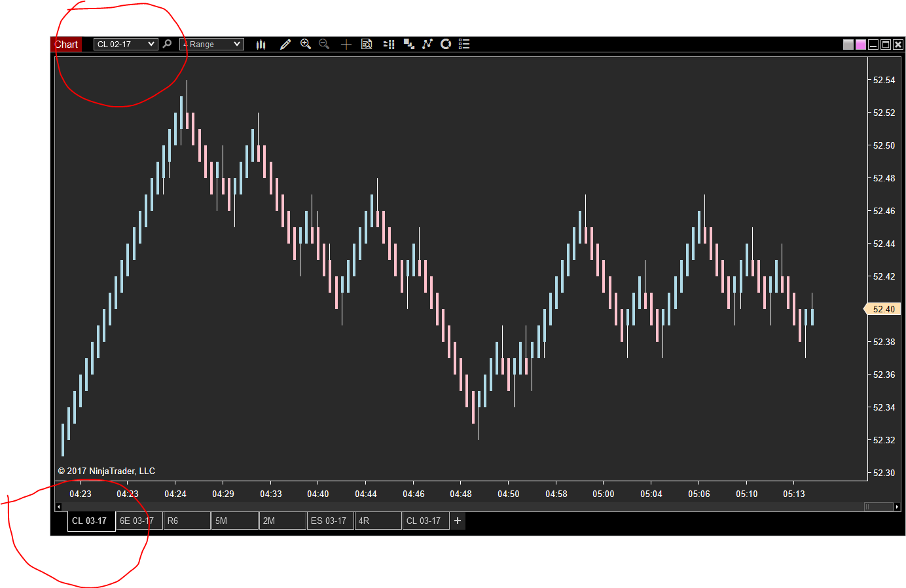The width and height of the screenshot is (906, 588).
Task: Click the overlapping squares toolbar icon
Action: pos(409,44)
